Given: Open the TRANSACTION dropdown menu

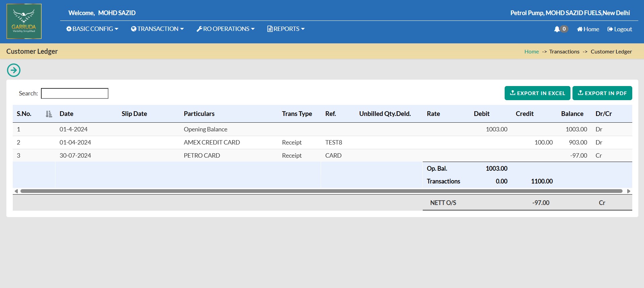Looking at the screenshot, I should click(x=157, y=29).
